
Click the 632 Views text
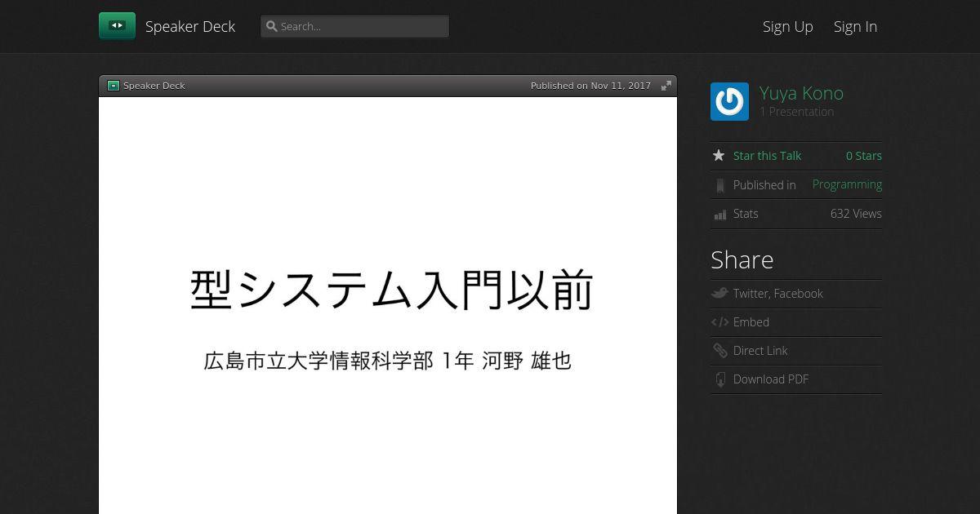(856, 214)
